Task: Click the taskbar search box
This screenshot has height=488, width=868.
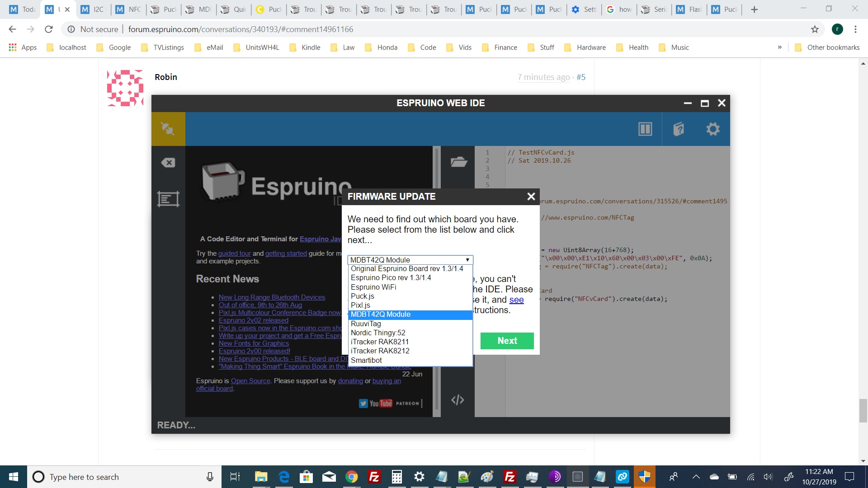Action: [x=124, y=477]
